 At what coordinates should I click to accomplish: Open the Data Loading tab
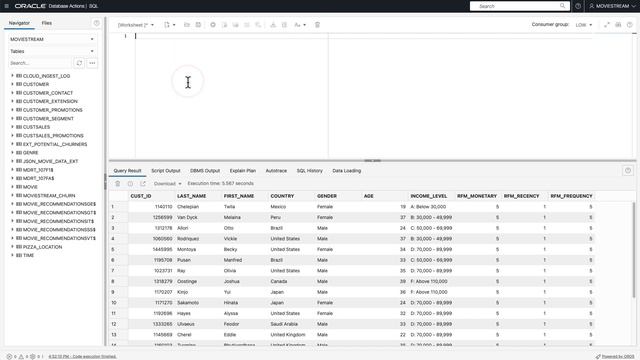point(347,171)
